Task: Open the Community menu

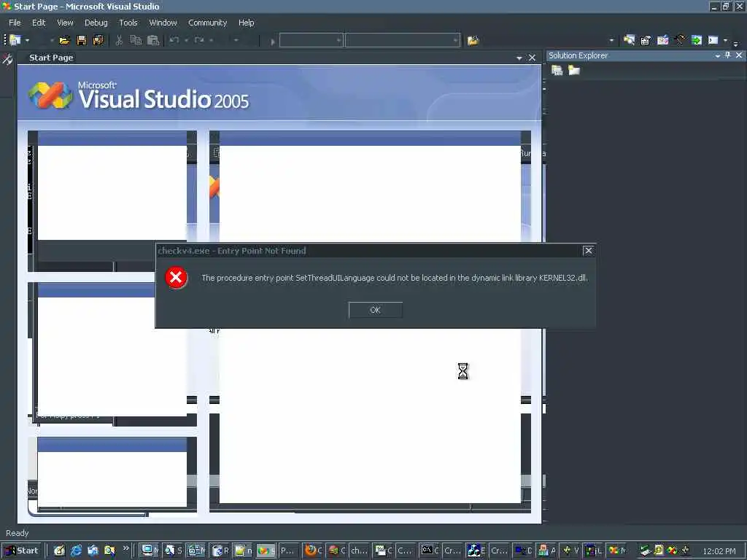Action: [x=207, y=23]
